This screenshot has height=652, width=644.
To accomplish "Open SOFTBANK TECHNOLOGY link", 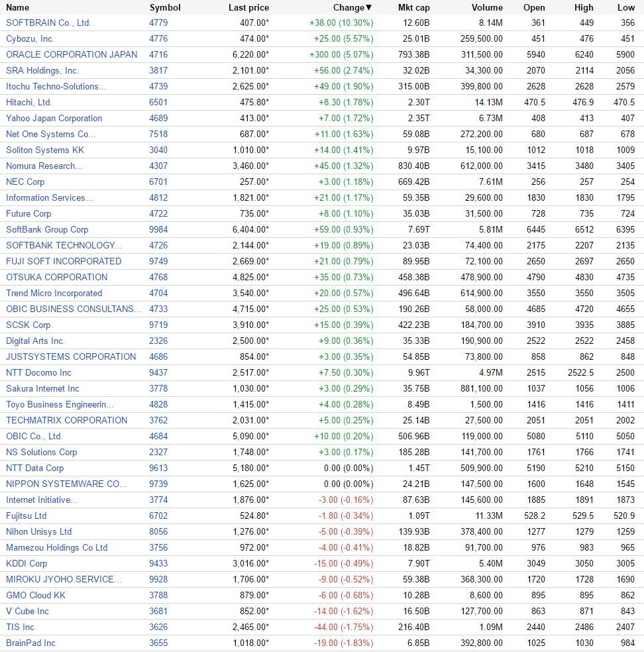I will pyautogui.click(x=64, y=245).
